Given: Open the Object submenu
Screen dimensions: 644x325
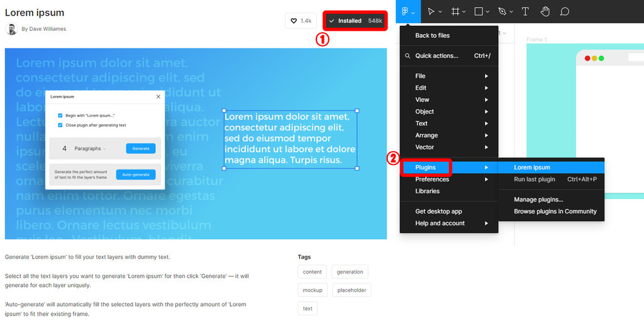Looking at the screenshot, I should point(449,111).
